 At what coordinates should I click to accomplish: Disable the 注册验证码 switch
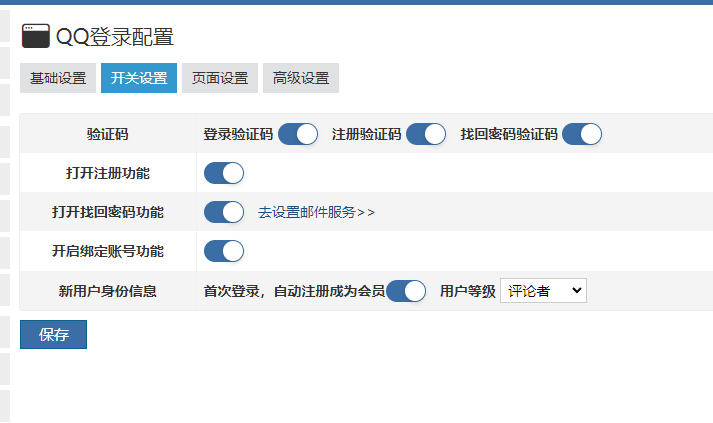(x=426, y=134)
